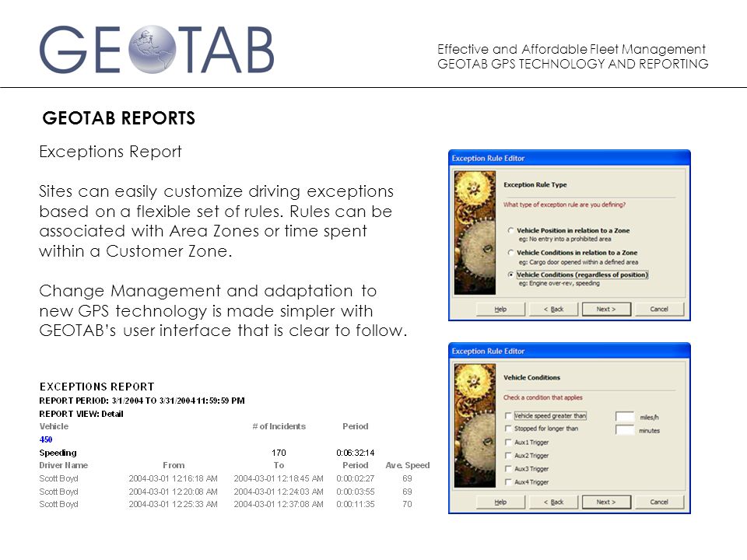The height and width of the screenshot is (560, 747).
Task: Click Next in Exception Rule Type dialog
Action: click(606, 309)
